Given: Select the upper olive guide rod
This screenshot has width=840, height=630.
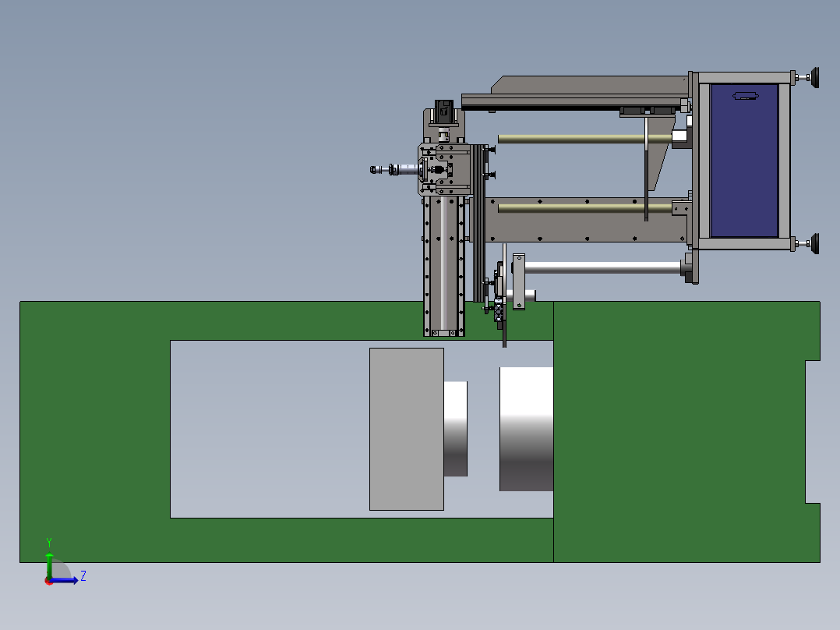Looking at the screenshot, I should point(584,139).
